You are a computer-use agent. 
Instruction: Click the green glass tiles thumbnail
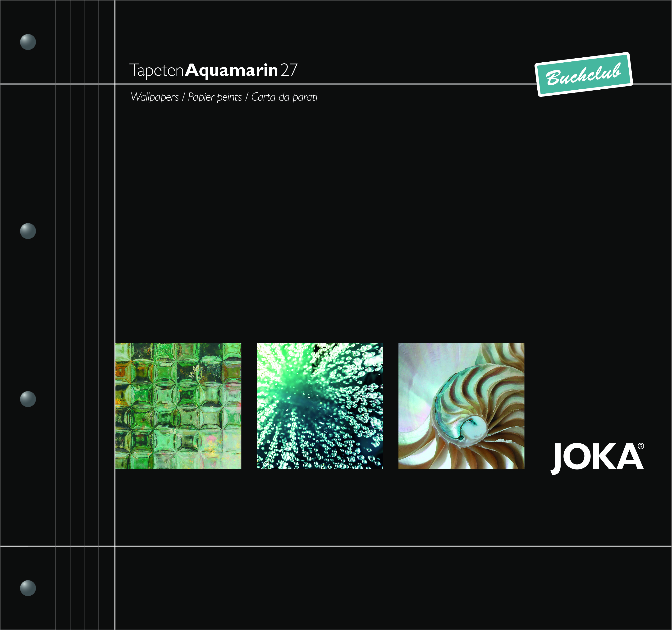(178, 406)
